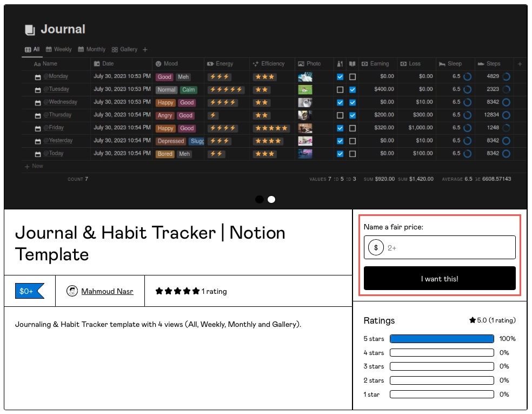Show the second carousel image dot
Viewport: 532px width, 414px height.
[271, 200]
